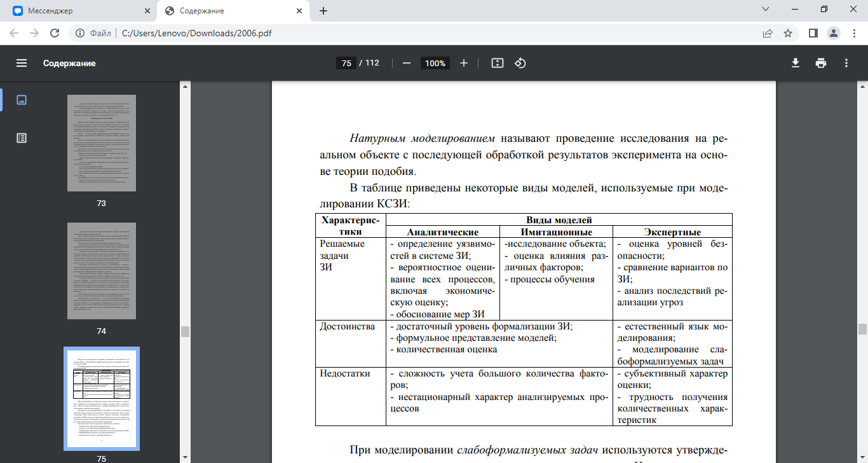Rotate the document counterclockwise
Viewport: 868px width, 463px height.
click(x=520, y=63)
